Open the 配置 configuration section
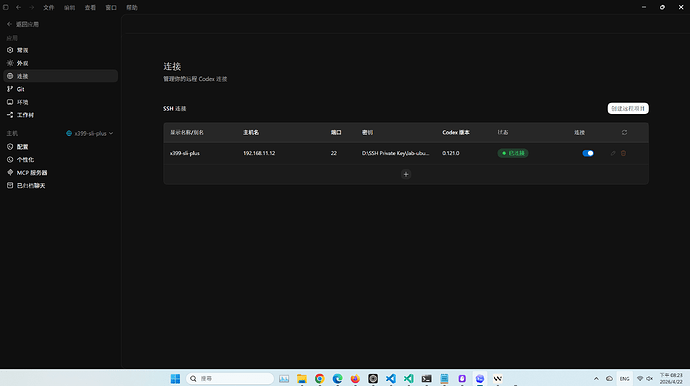Screen dimensions: 690x386 pyautogui.click(x=60, y=147)
